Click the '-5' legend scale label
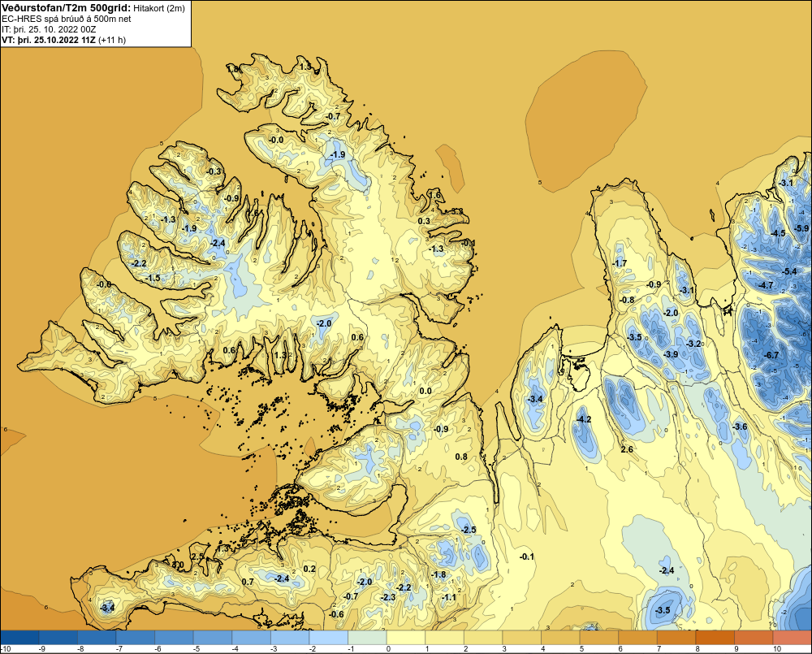 [x=197, y=648]
